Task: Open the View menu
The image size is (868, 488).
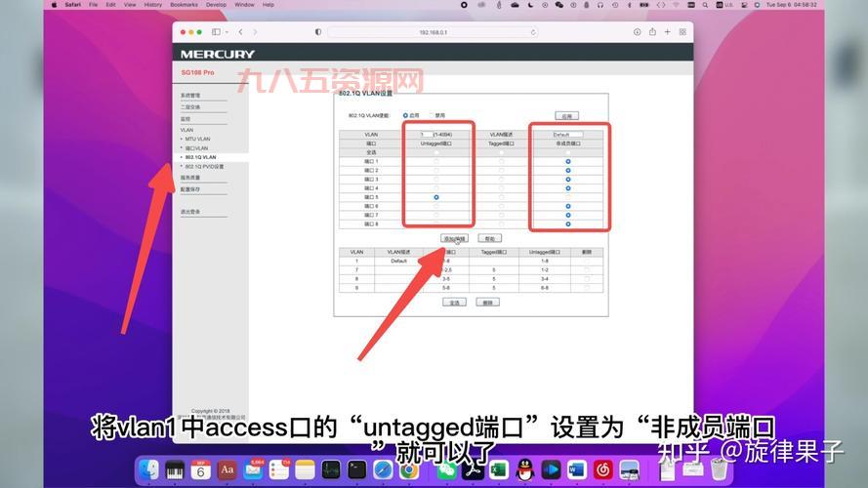Action: [x=130, y=5]
